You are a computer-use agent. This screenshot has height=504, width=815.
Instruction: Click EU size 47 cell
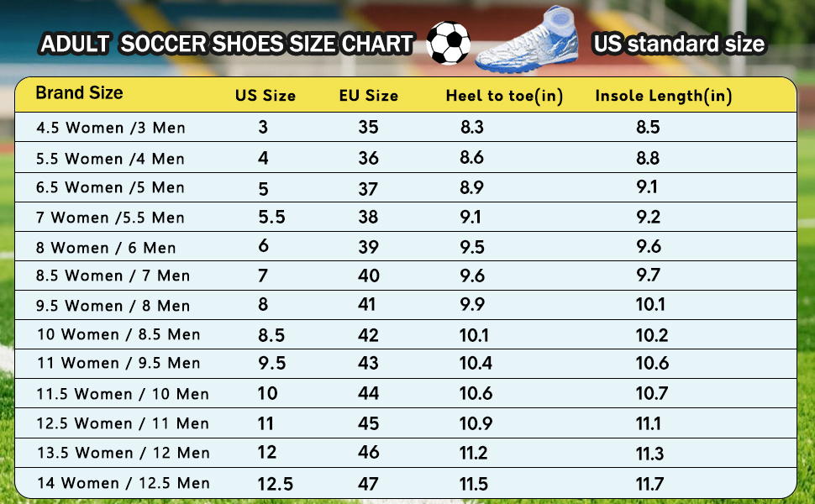click(367, 484)
